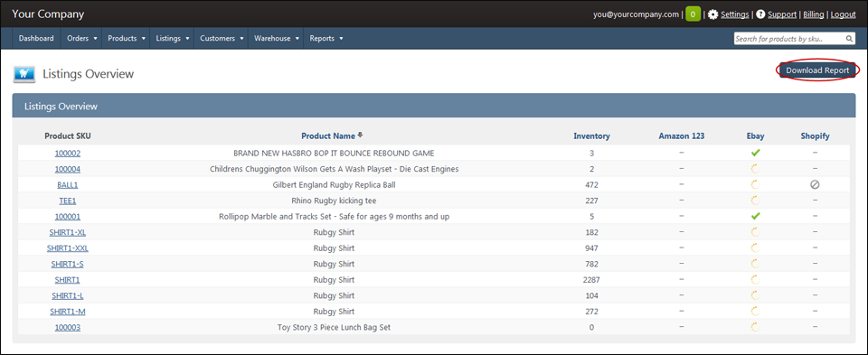Click the Settings gear icon
The width and height of the screenshot is (868, 355).
pyautogui.click(x=713, y=14)
